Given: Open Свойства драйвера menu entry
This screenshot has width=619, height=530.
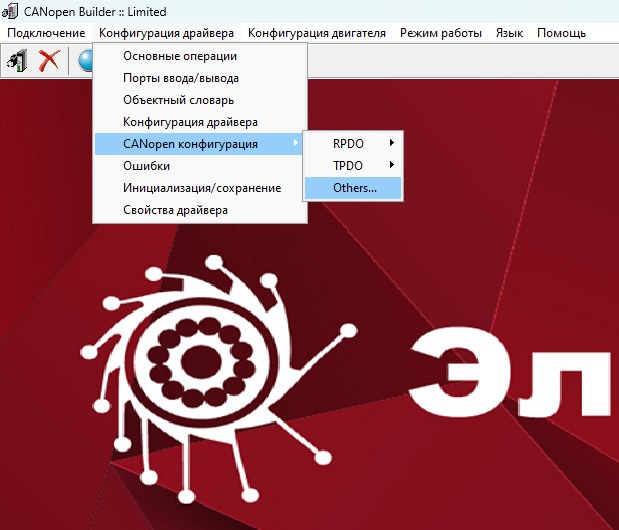Looking at the screenshot, I should click(200, 210).
